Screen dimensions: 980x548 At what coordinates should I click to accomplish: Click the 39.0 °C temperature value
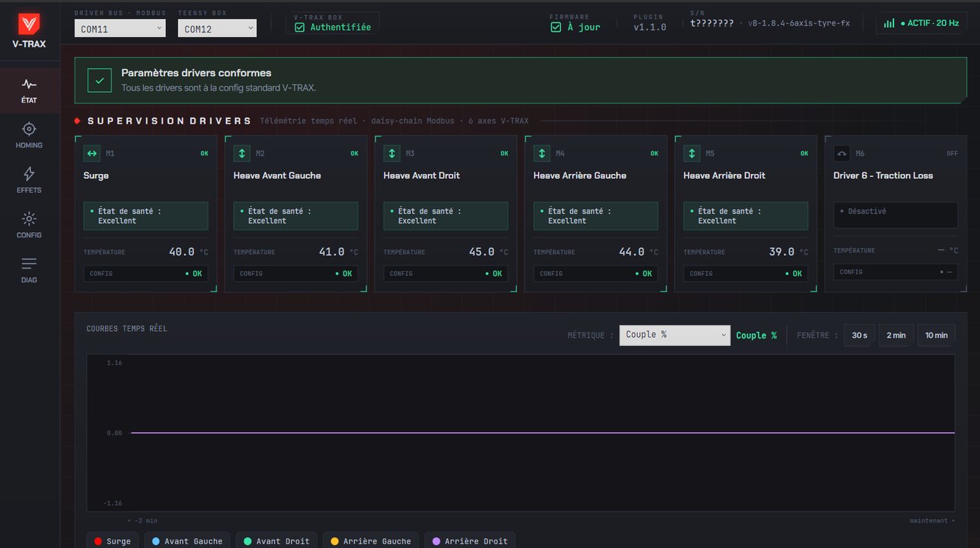tap(789, 252)
